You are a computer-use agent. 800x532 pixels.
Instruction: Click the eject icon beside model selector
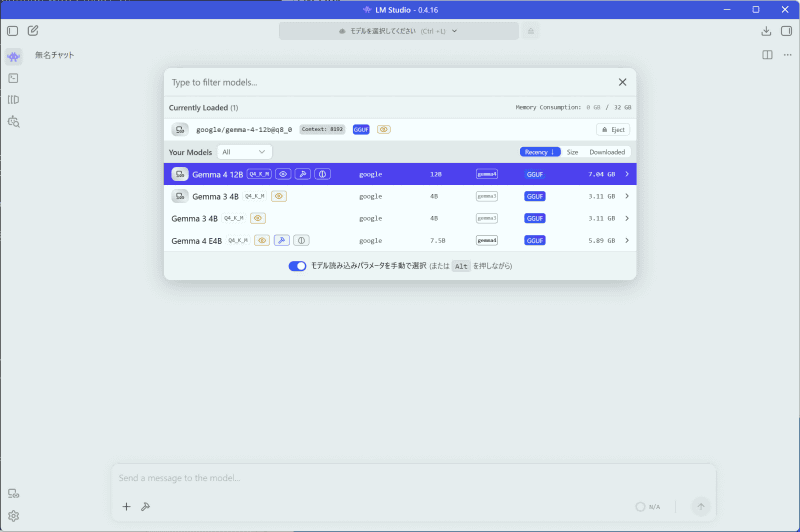tap(531, 31)
